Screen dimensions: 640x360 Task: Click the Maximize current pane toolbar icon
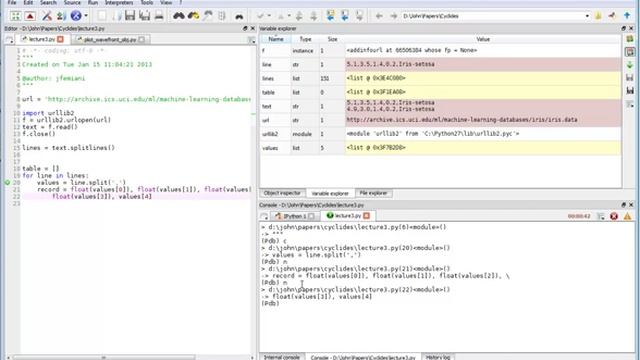point(16,16)
